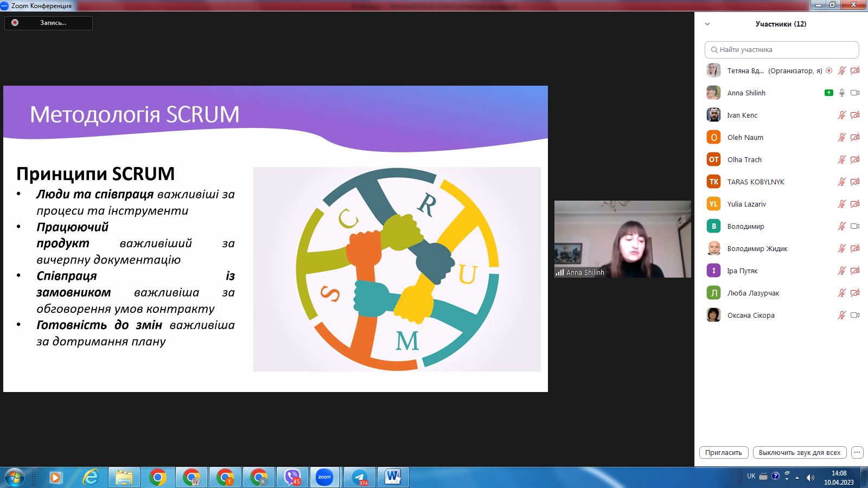This screenshot has height=488, width=868.
Task: Click Anna Shilinh's screen share indicator icon
Action: pyautogui.click(x=828, y=93)
